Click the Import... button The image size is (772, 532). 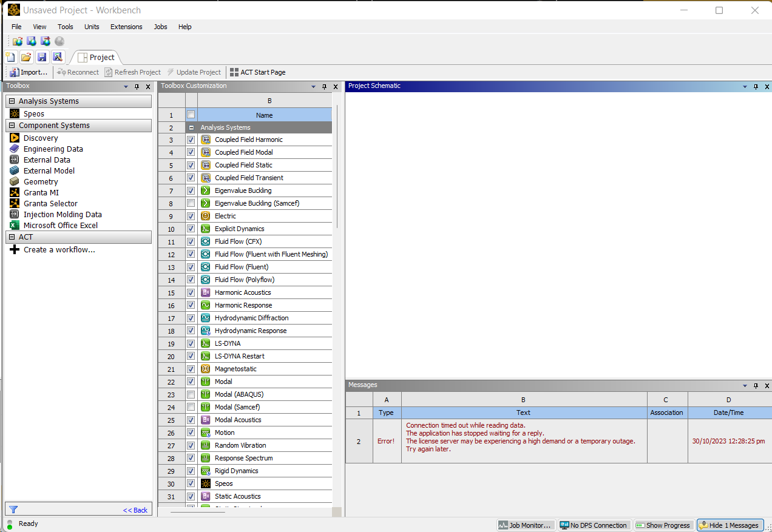point(29,72)
